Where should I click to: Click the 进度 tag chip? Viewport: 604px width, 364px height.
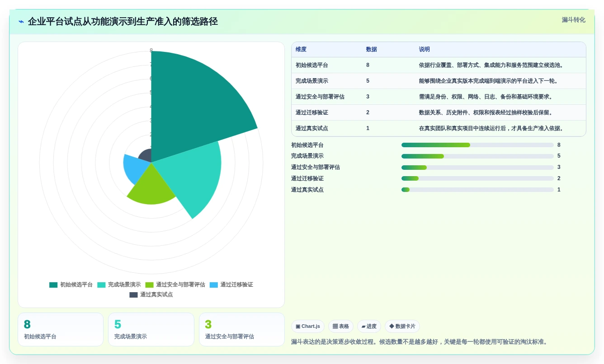point(369,327)
